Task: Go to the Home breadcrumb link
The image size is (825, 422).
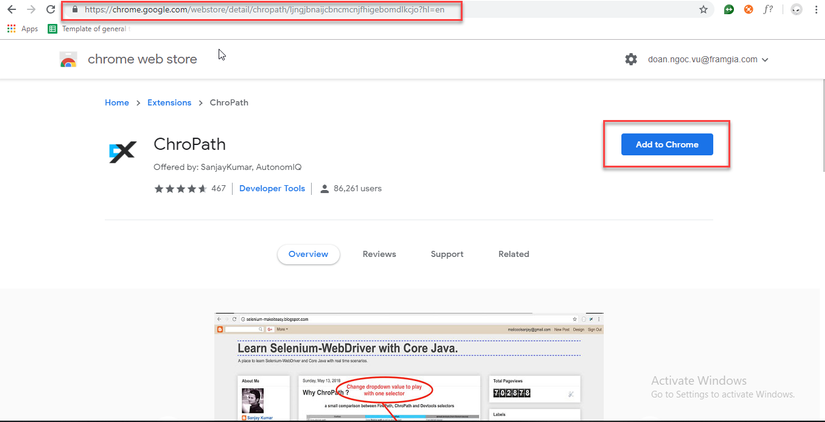Action: 117,103
